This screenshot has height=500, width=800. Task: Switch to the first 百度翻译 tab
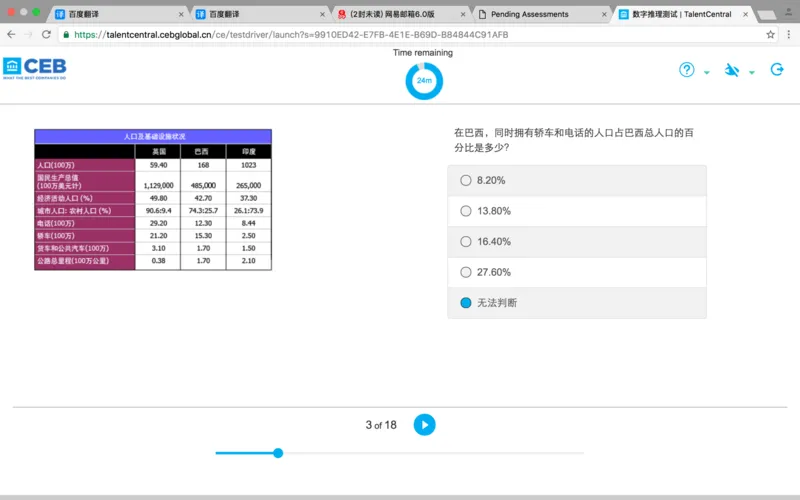click(x=116, y=14)
